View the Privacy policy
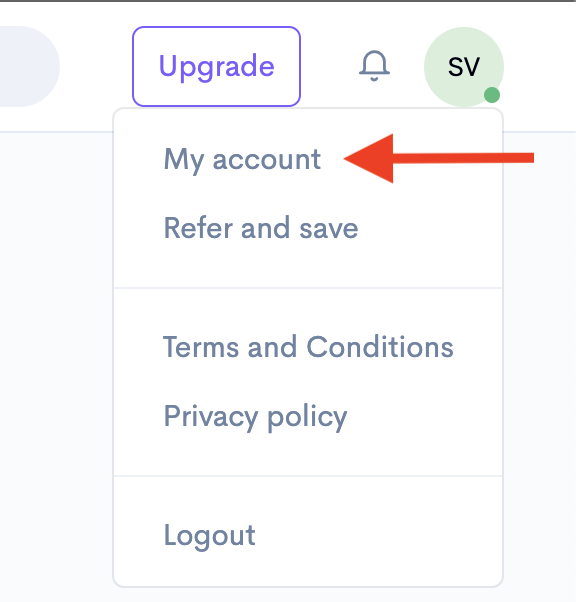 pos(255,417)
